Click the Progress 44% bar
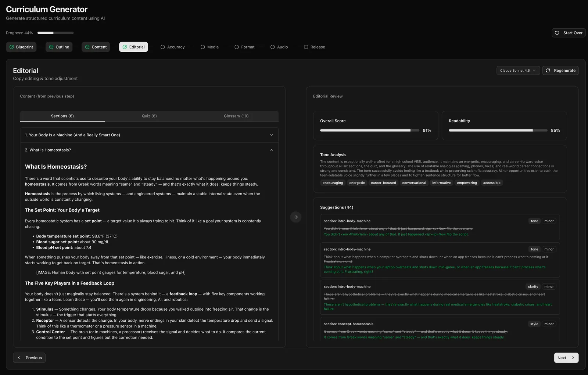Screen dimensions: 588x375 click(55, 33)
